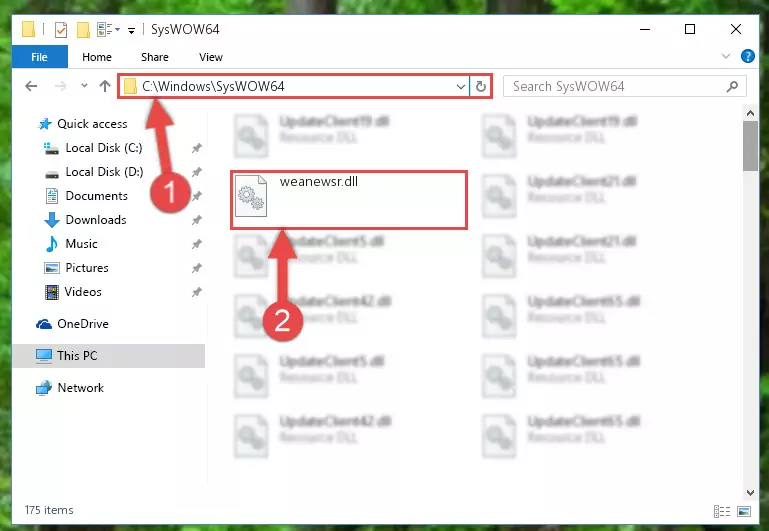The height and width of the screenshot is (531, 769).
Task: Select Local Disk (D:) in sidebar
Action: click(x=104, y=172)
